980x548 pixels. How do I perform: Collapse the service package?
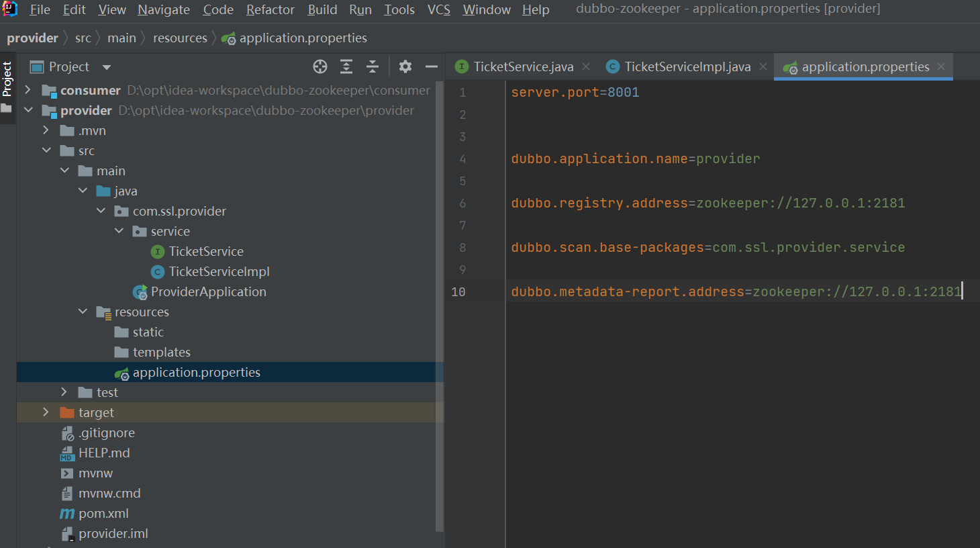pos(118,231)
